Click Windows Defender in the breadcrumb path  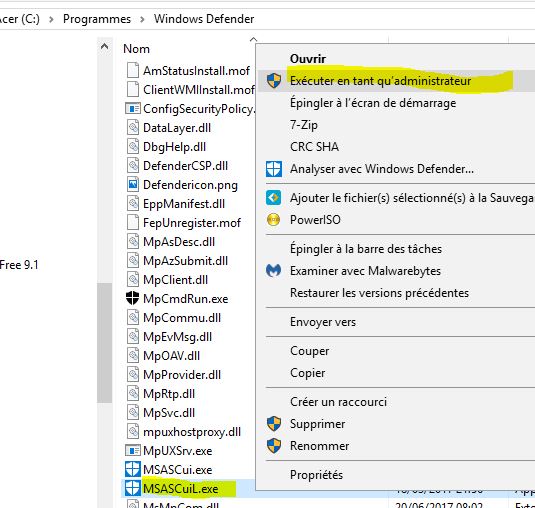(204, 19)
